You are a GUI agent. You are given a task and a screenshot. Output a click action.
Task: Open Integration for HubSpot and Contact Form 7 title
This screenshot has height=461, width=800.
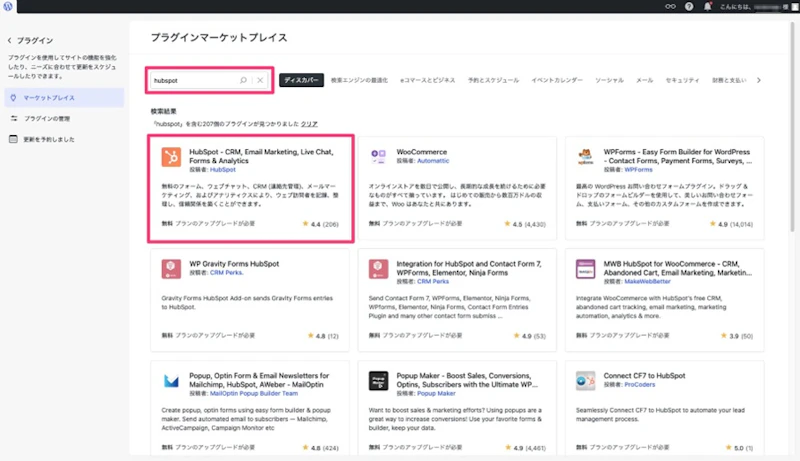click(x=469, y=268)
